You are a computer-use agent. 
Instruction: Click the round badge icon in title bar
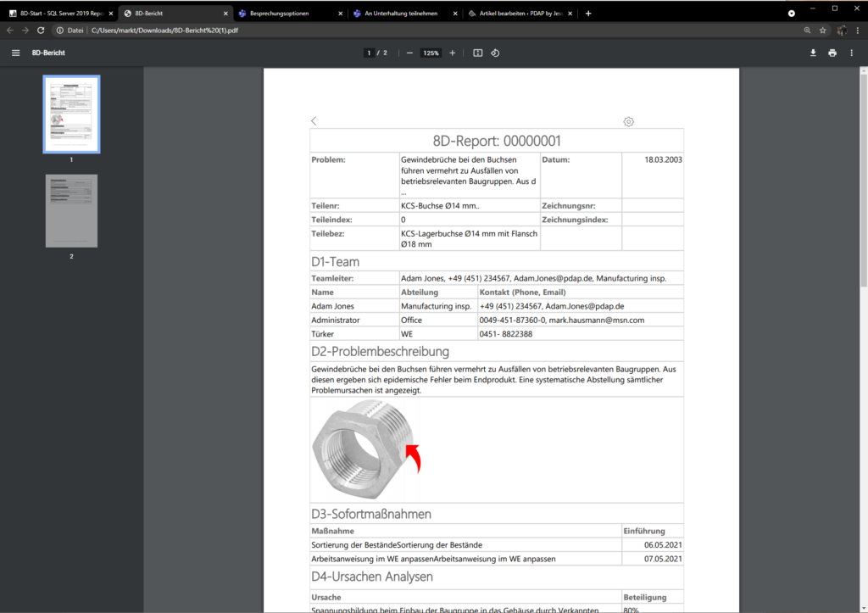click(792, 14)
